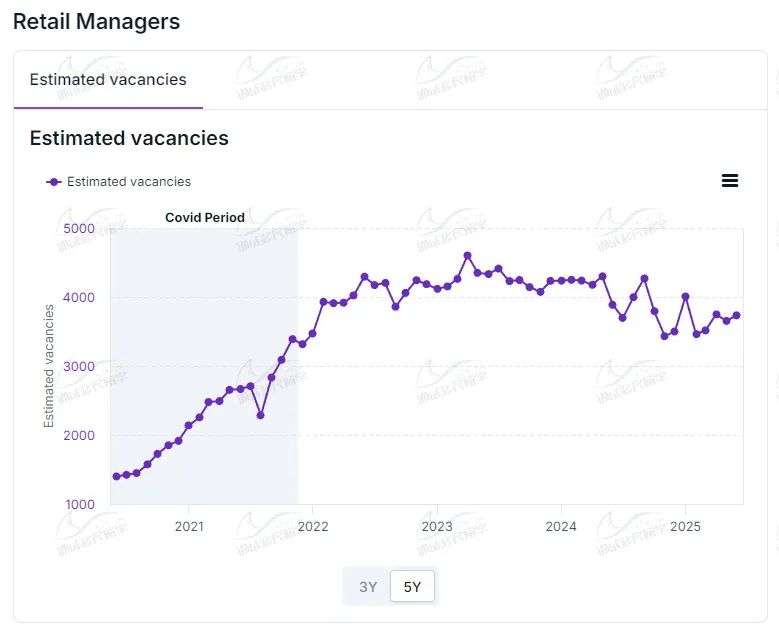Screen dimensions: 779x642
Task: Click the 2025 x-axis label
Action: pos(685,526)
